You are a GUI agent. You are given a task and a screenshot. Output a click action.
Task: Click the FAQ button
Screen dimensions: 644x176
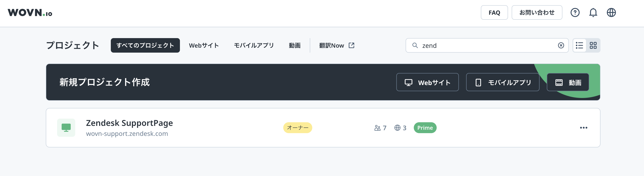pos(494,12)
